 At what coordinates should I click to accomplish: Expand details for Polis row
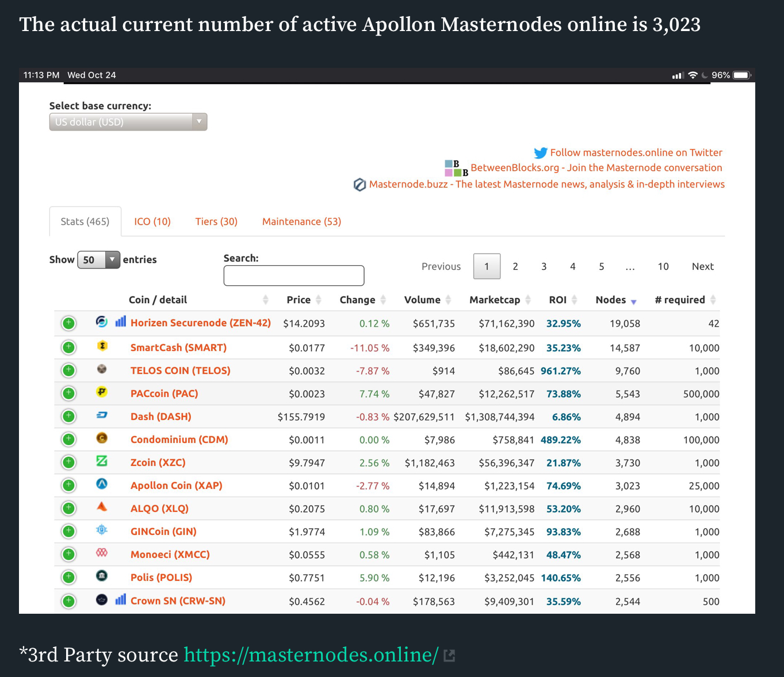[x=68, y=577]
